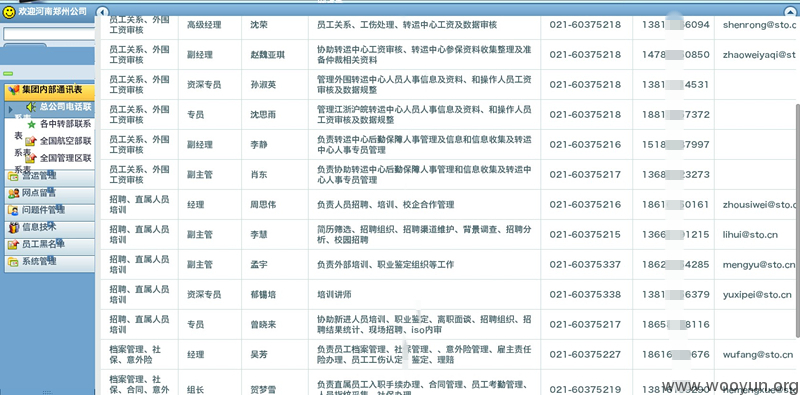Select the name 李静
The width and height of the screenshot is (800, 395).
point(259,145)
